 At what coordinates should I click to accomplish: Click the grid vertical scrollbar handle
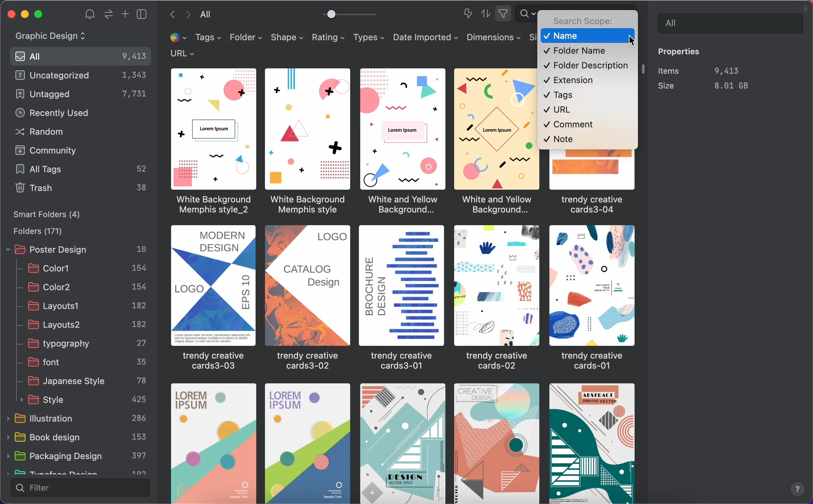(643, 69)
